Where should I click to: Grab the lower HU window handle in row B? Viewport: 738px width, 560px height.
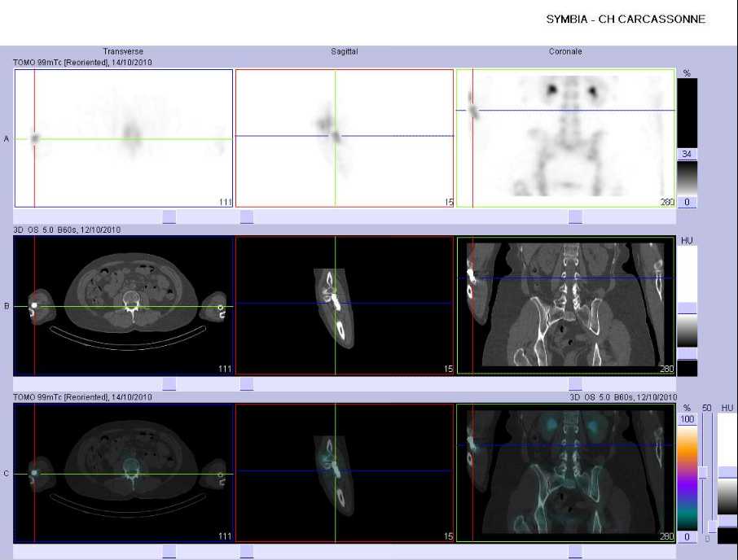(687, 354)
